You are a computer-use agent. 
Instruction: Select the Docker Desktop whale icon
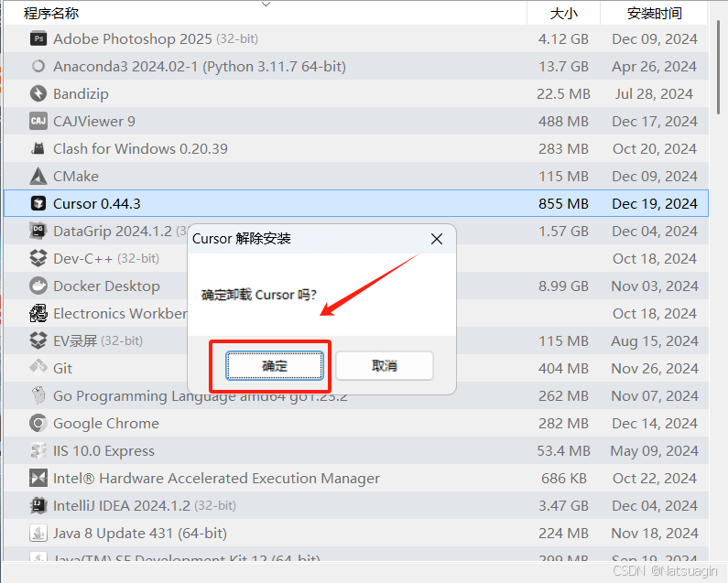[38, 286]
